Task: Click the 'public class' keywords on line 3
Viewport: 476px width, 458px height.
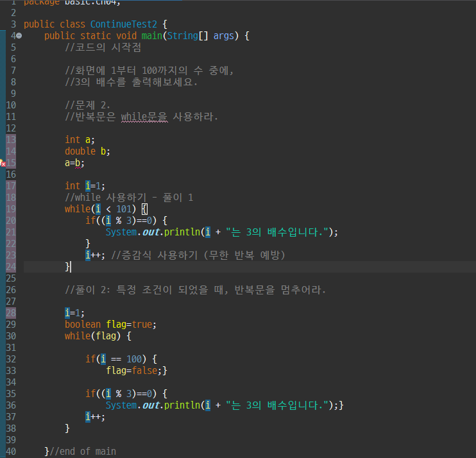Action: coord(55,24)
